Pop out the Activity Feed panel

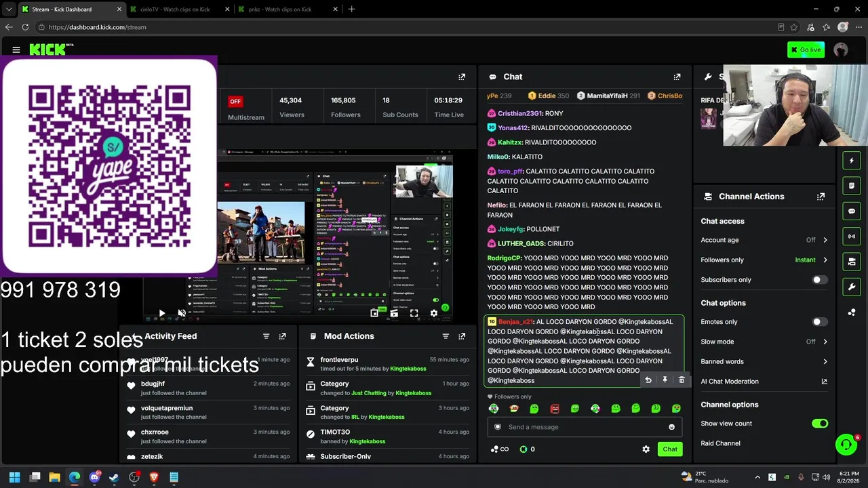tap(282, 336)
